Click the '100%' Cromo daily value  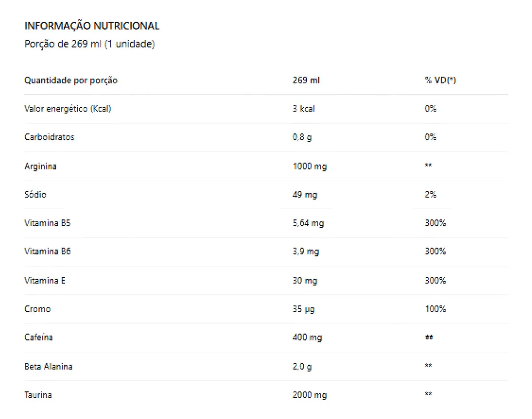435,309
